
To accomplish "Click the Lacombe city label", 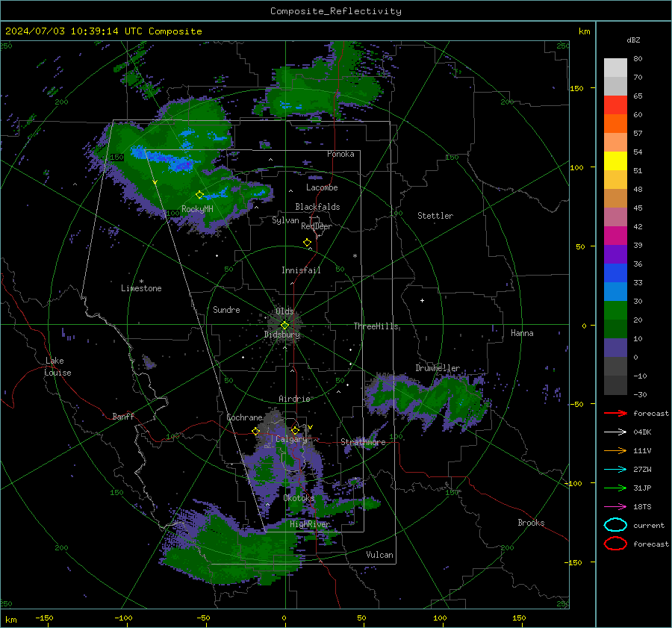I will tap(322, 187).
